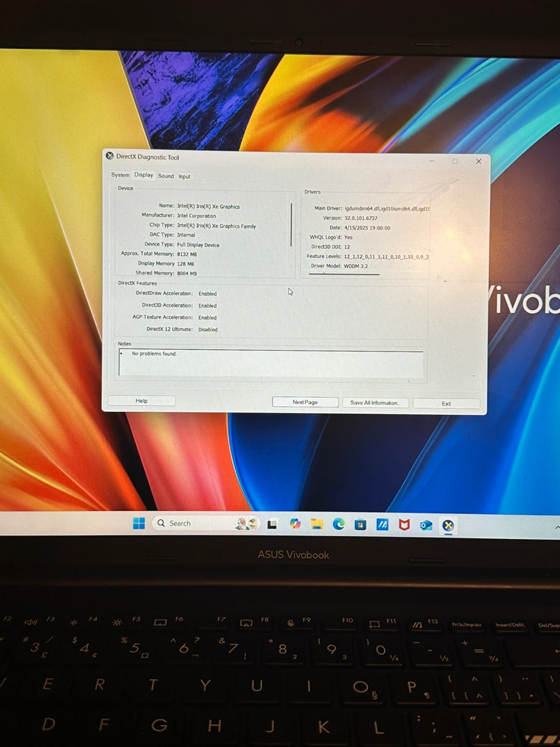
Task: Click chip type 'Intel(R) Iris(R) Xe Graphics Family'
Action: (216, 226)
